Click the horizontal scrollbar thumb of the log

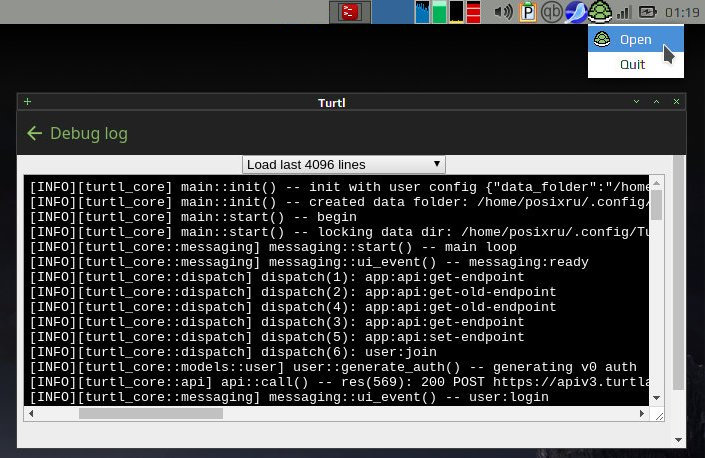151,413
